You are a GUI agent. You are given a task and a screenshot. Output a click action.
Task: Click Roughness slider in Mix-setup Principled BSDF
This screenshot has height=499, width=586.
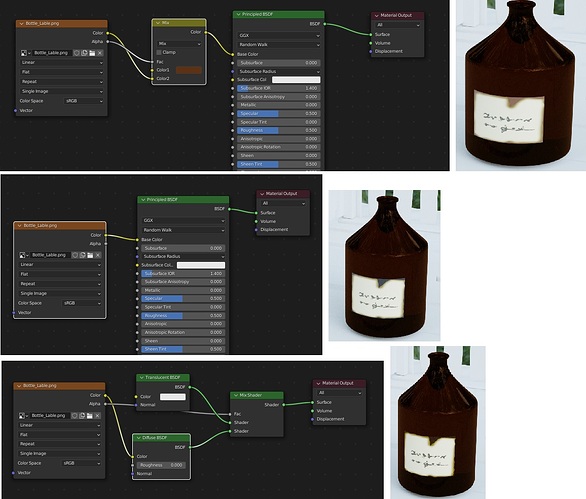(x=279, y=130)
